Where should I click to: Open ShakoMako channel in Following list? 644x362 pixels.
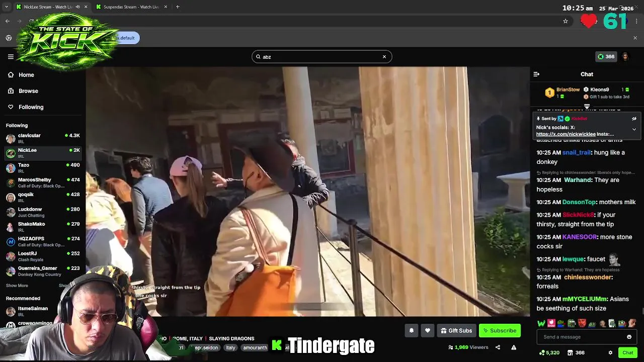[43, 227]
